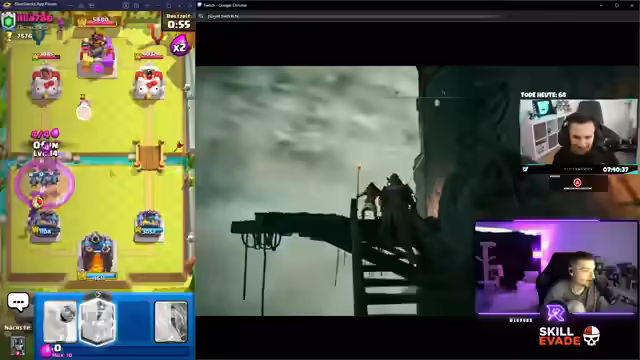Screen dimensions: 640x360
Task: Tap the enemy king tower
Action: pos(97,55)
